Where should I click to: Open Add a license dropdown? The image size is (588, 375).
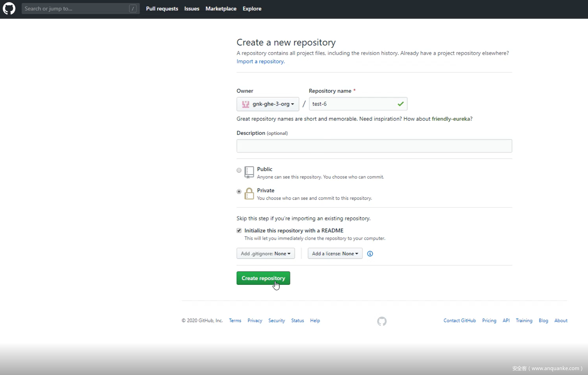(x=335, y=253)
